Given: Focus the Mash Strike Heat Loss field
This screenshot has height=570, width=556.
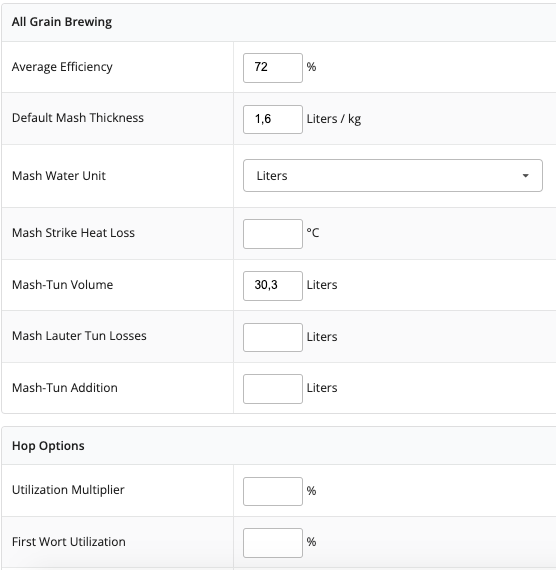Looking at the screenshot, I should pos(273,234).
